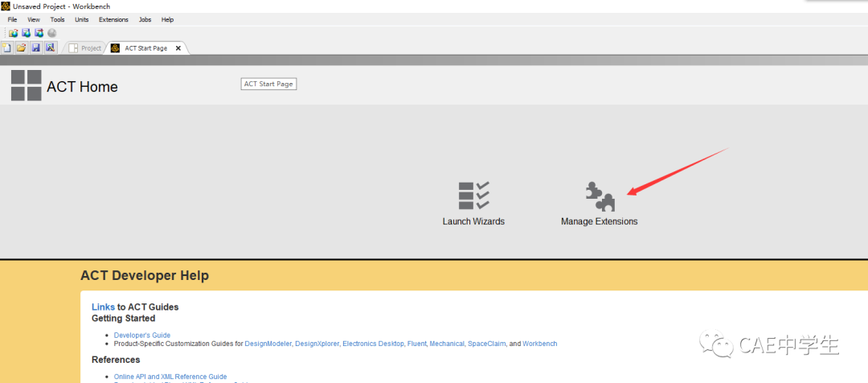Viewport: 868px width, 383px height.
Task: Switch to the Project tab
Action: (84, 48)
